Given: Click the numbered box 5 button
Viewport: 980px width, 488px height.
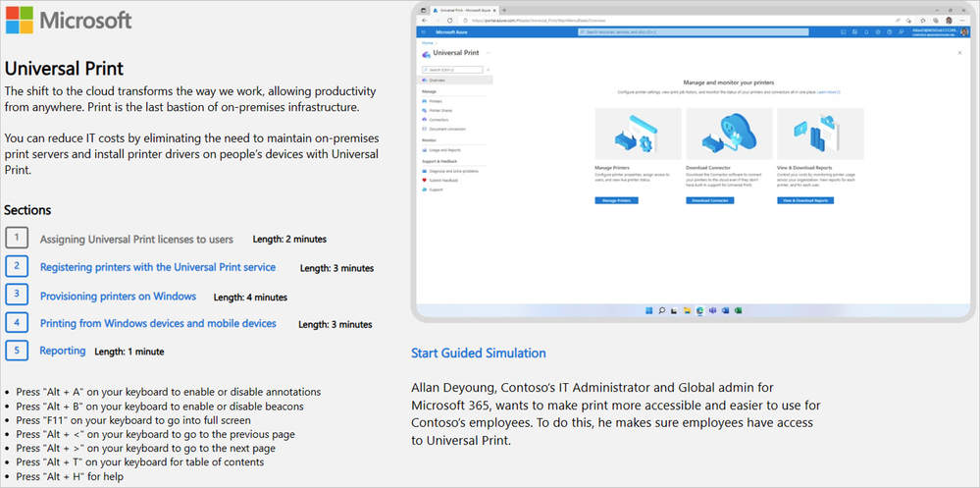Looking at the screenshot, I should click(17, 350).
